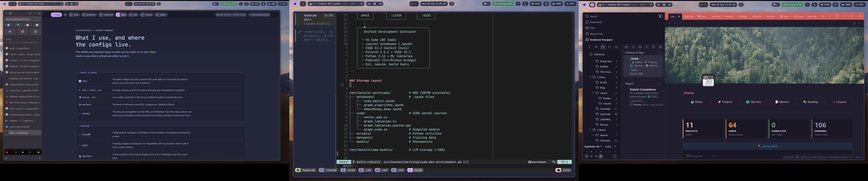The width and height of the screenshot is (868, 181).
Task: Switch to tmux window 6 nvim
Action: pos(415,170)
